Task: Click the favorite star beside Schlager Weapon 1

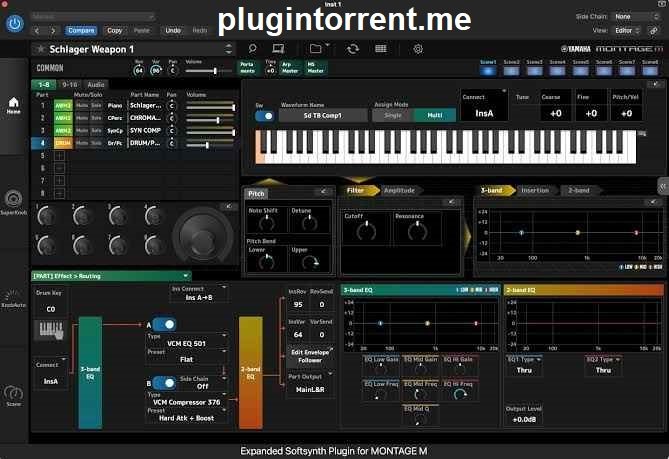Action: [x=41, y=49]
